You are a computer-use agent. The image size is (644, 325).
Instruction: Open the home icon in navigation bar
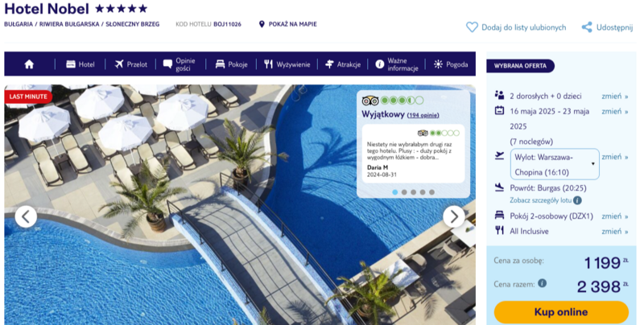29,64
